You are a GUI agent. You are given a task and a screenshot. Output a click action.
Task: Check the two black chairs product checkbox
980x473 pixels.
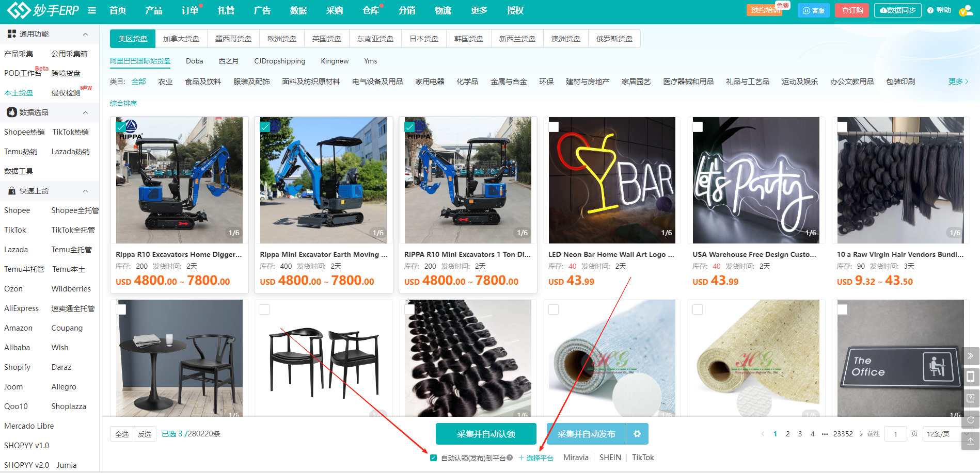pos(265,309)
